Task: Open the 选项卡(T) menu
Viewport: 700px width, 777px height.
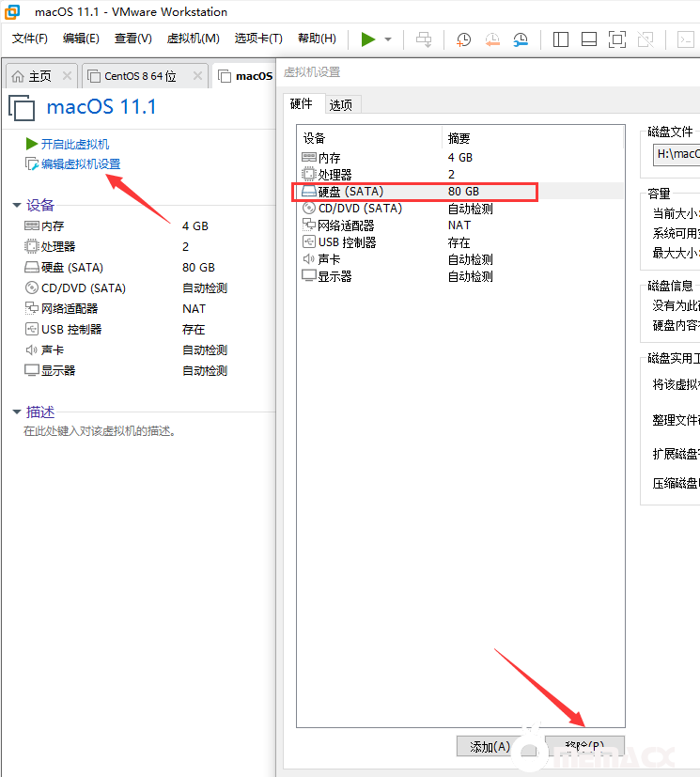Action: [258, 39]
